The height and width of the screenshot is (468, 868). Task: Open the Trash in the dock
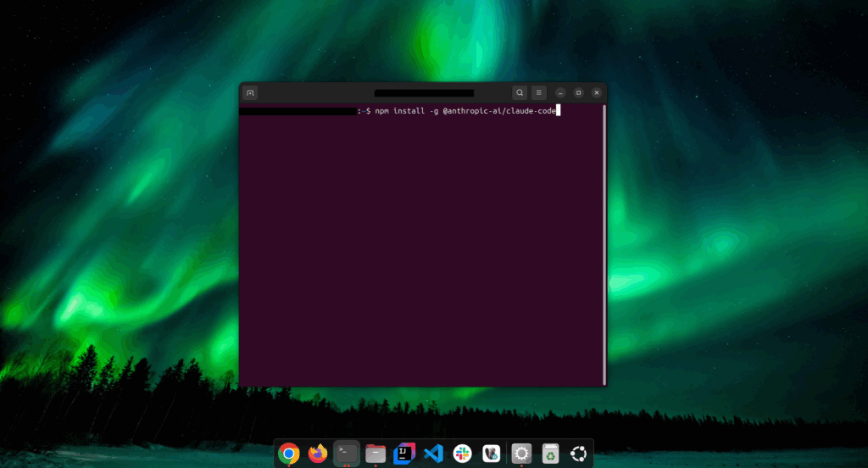pyautogui.click(x=549, y=454)
